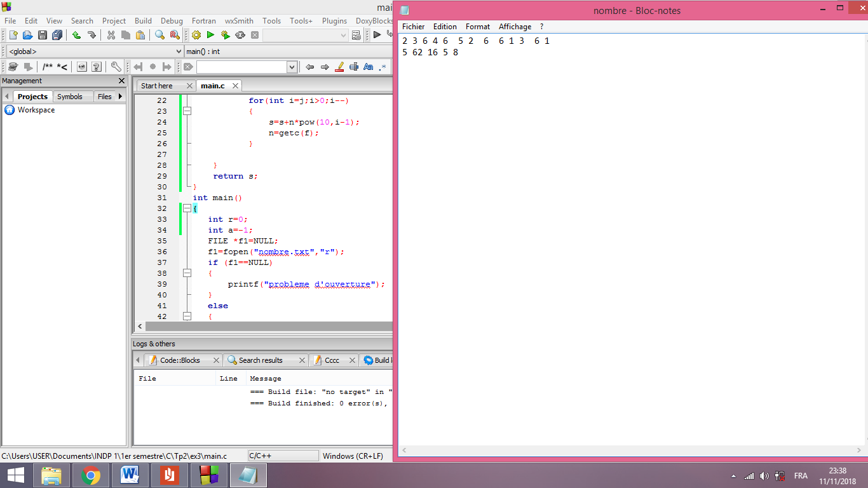Click the highlight marker pen icon
868x488 pixels.
339,67
